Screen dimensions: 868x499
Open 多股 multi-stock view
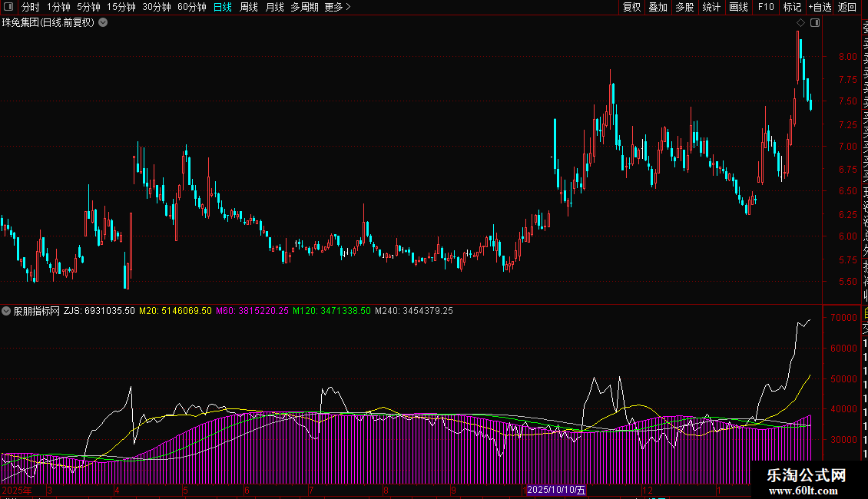tap(684, 7)
